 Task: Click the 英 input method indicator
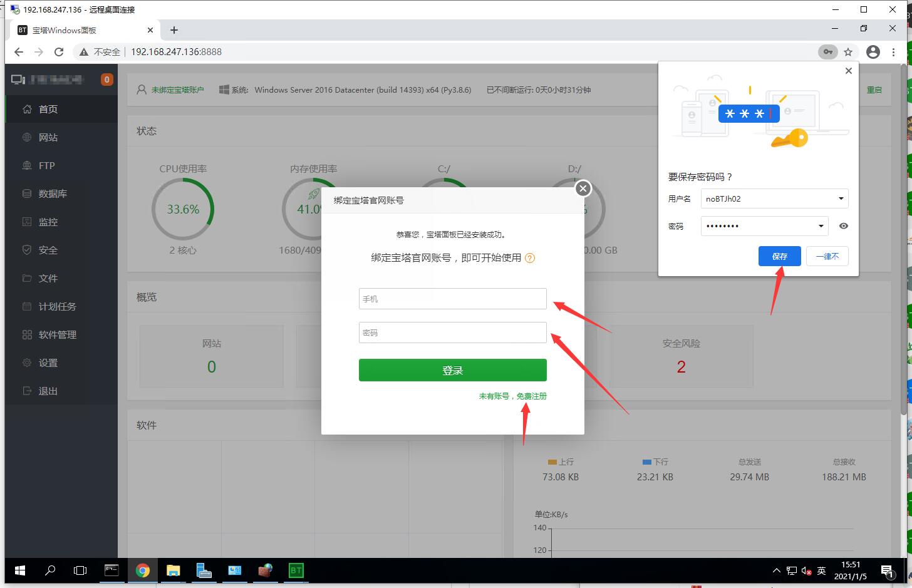point(821,570)
